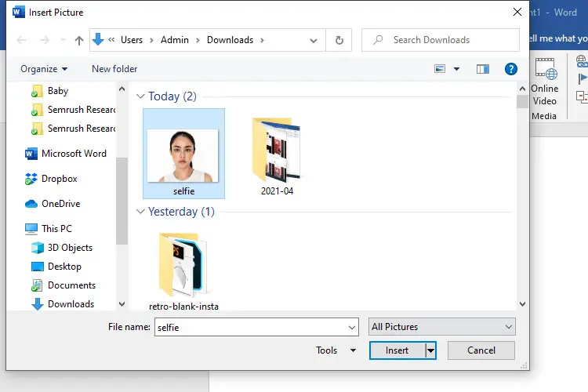
Task: Select the selfie image thumbnail
Action: 183,154
